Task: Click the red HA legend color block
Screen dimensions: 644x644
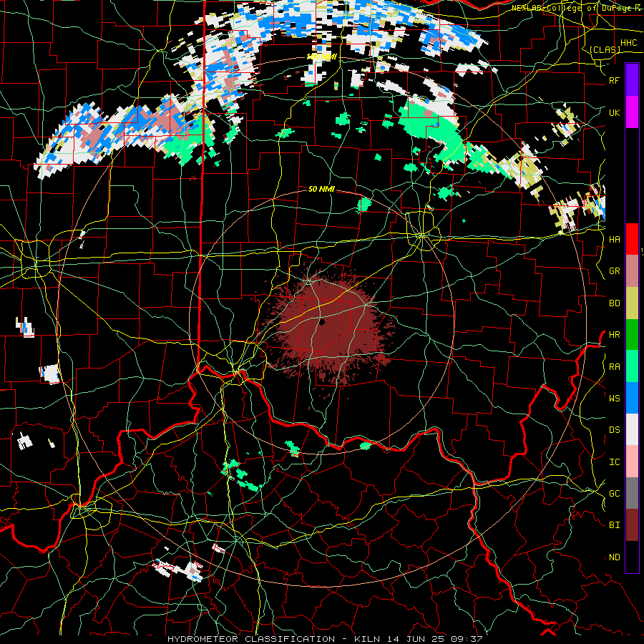Action: 632,239
